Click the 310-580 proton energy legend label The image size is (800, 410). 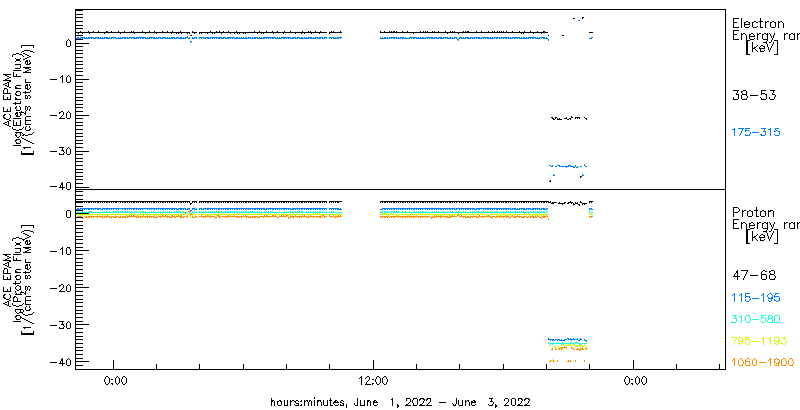pyautogui.click(x=756, y=320)
